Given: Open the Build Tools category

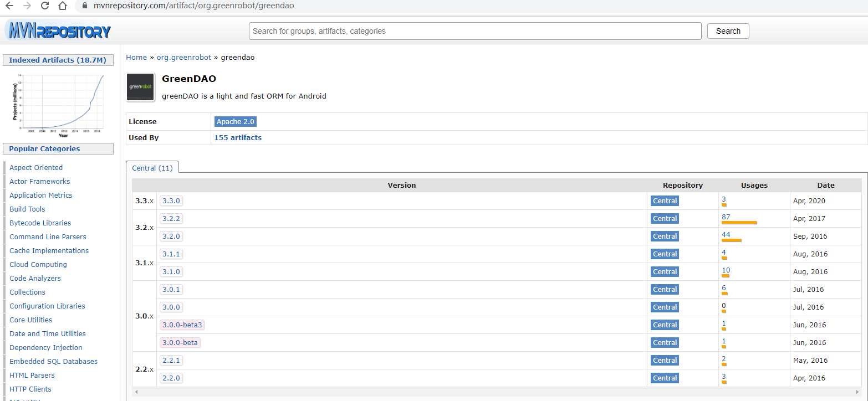Looking at the screenshot, I should [x=27, y=209].
